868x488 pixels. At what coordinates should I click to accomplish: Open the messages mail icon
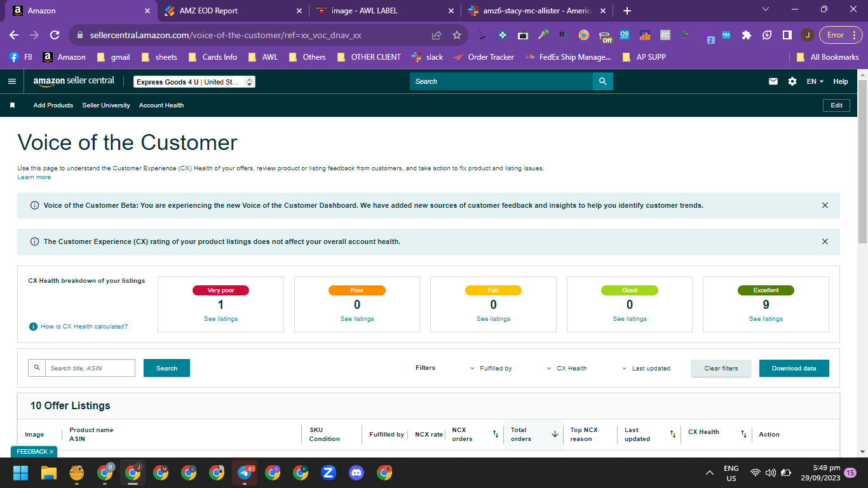pyautogui.click(x=773, y=81)
